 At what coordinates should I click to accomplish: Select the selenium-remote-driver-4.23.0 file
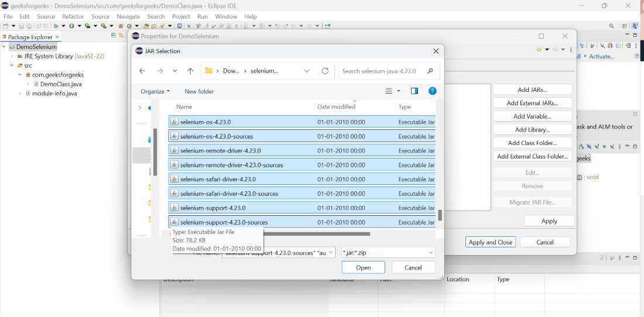302,150
